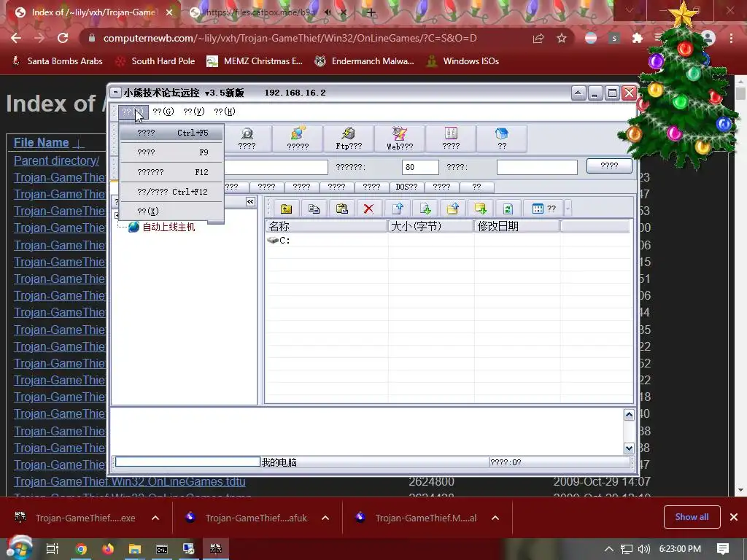Open the ??(V) menu
747x560 pixels.
pyautogui.click(x=194, y=112)
